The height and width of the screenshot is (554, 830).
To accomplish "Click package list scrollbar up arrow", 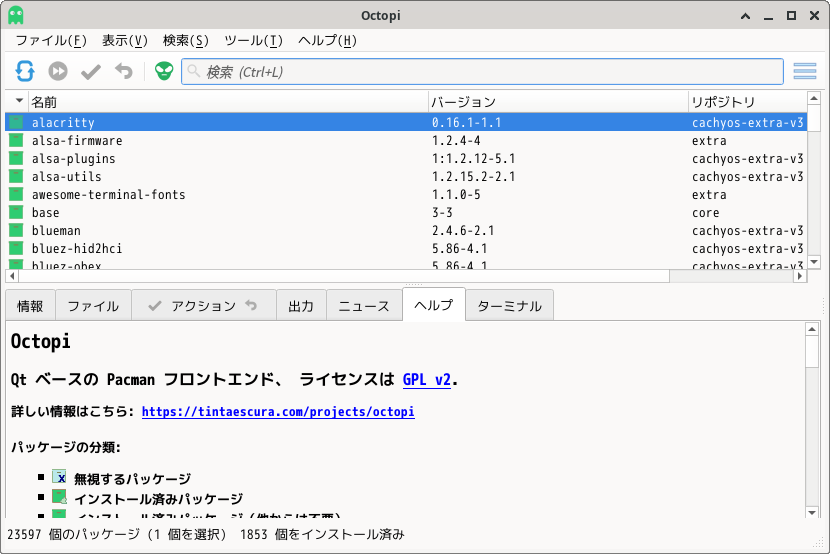I will pos(814,98).
